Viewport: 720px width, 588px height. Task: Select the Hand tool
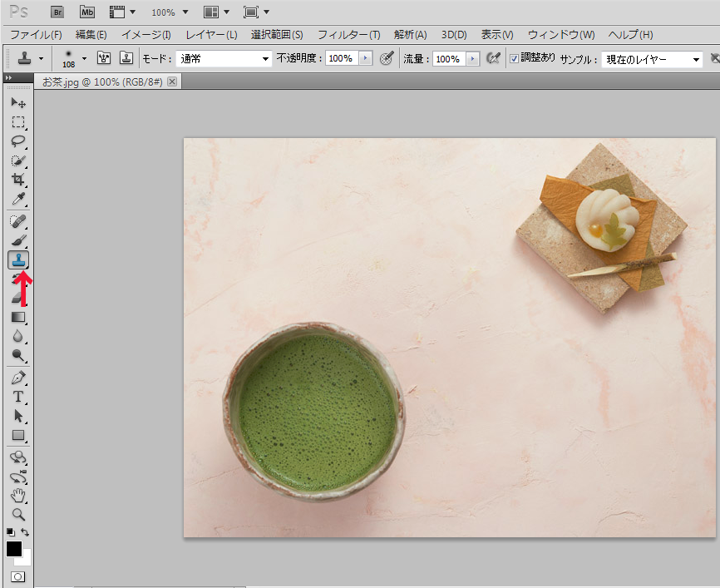pyautogui.click(x=18, y=496)
